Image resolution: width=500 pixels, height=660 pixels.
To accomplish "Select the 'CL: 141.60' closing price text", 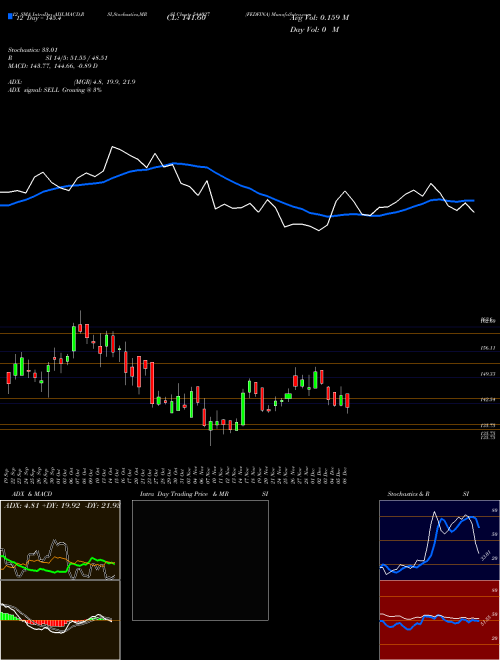I will point(185,18).
